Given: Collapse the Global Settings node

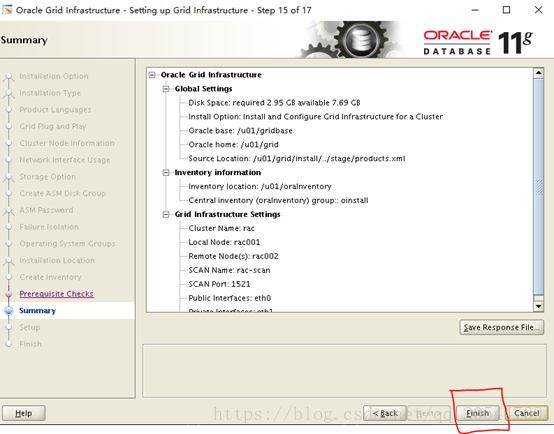Looking at the screenshot, I should [x=166, y=89].
